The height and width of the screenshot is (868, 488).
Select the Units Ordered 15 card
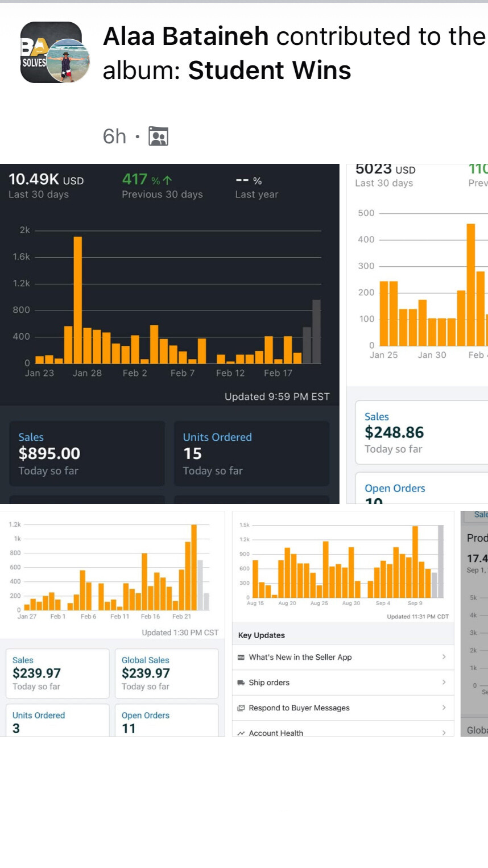point(251,453)
